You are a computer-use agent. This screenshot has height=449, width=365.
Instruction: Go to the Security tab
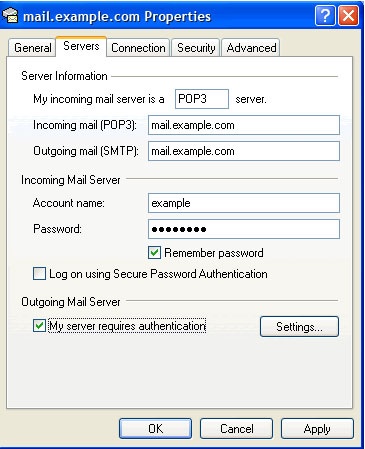click(x=196, y=48)
